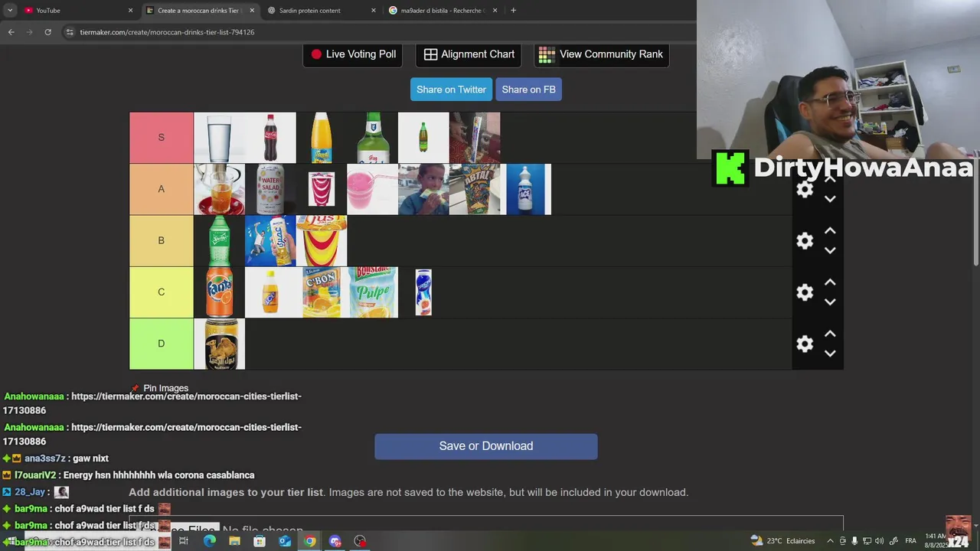Close the YouTube tab
980x551 pixels.
(130, 10)
